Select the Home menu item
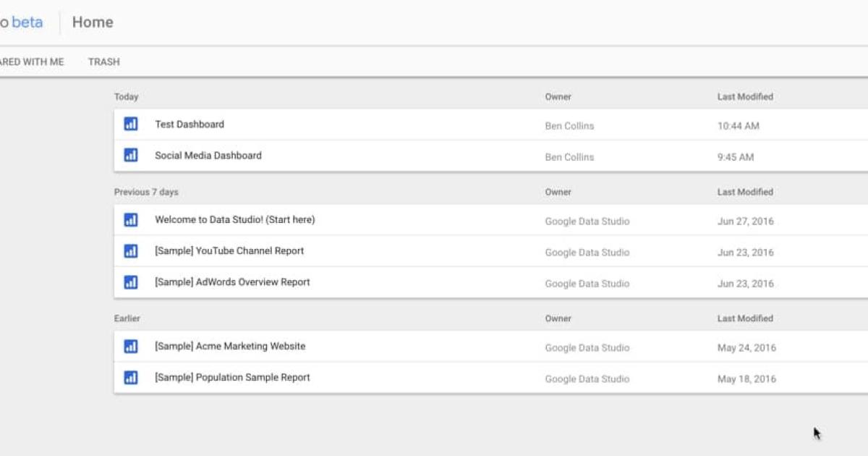The image size is (868, 456). tap(92, 22)
